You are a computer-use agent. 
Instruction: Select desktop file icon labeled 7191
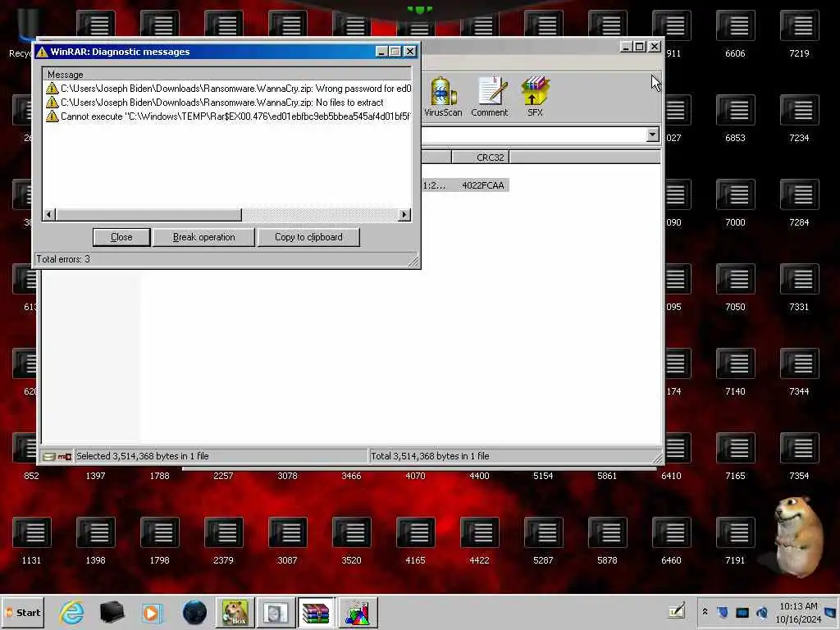coord(735,541)
